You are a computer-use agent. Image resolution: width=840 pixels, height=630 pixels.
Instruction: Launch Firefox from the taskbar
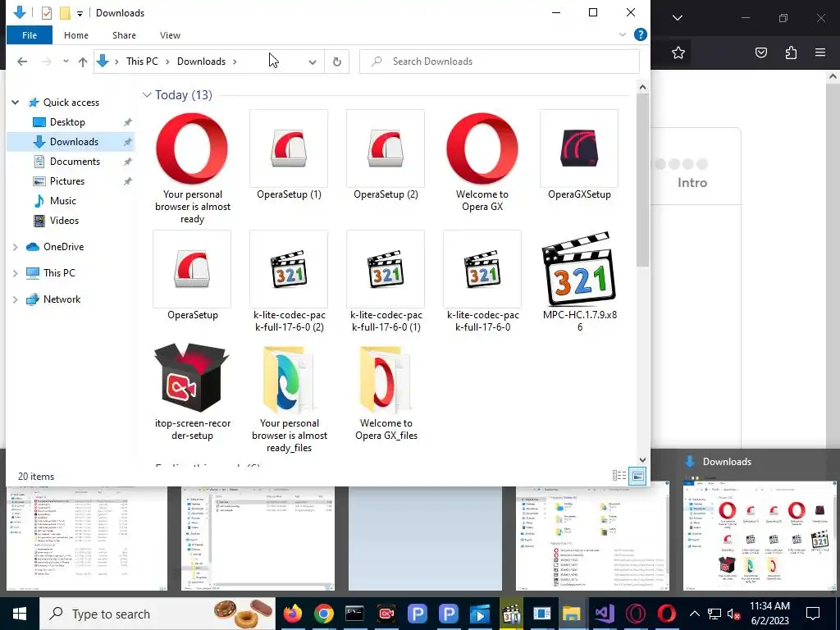pos(293,614)
